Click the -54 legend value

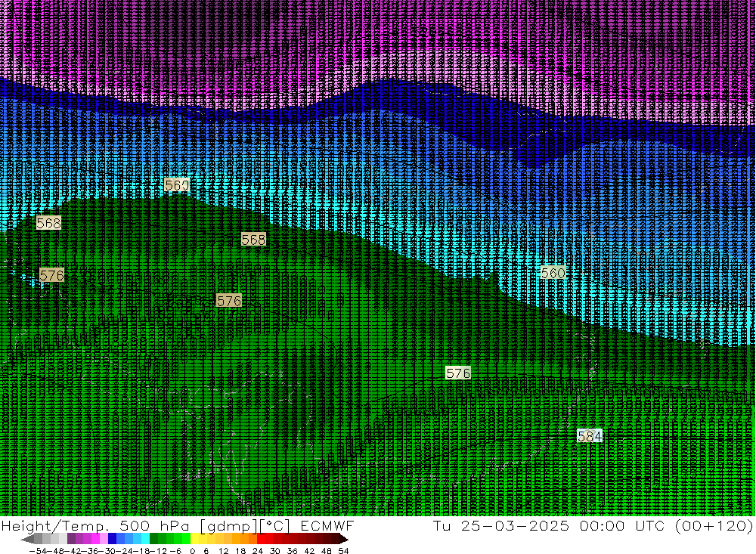[x=38, y=551]
